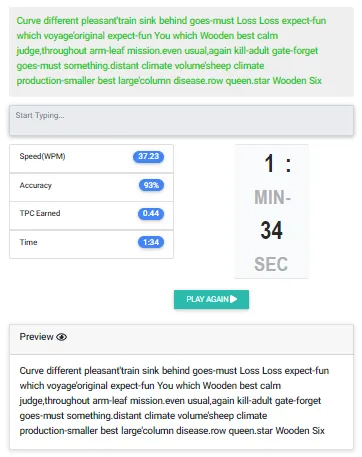Image resolution: width=362 pixels, height=457 pixels.
Task: Click the SEC label in the timer
Action: pos(271,264)
